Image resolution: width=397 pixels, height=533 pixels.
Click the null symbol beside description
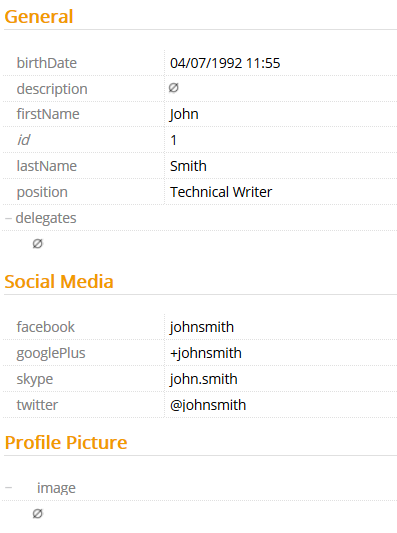coord(173,88)
